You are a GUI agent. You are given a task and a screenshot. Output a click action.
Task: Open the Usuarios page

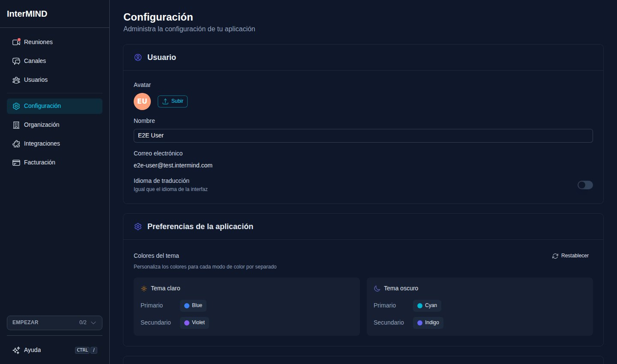[54, 80]
